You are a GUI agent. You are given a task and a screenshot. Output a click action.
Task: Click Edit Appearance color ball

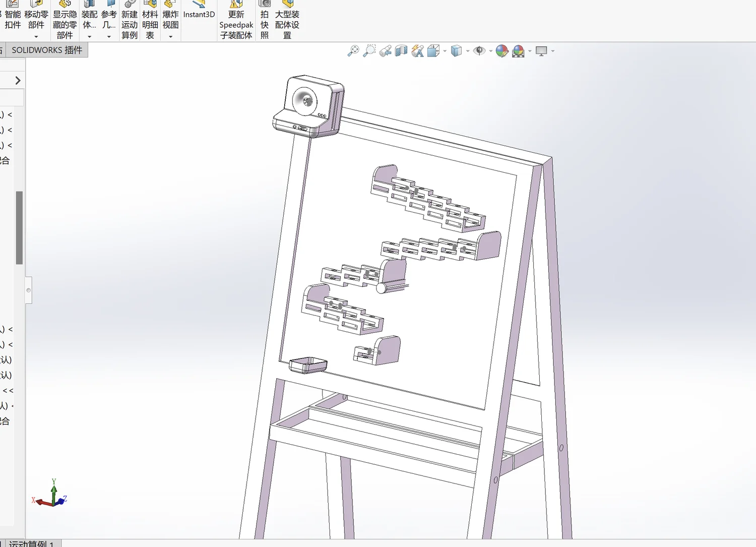point(502,51)
